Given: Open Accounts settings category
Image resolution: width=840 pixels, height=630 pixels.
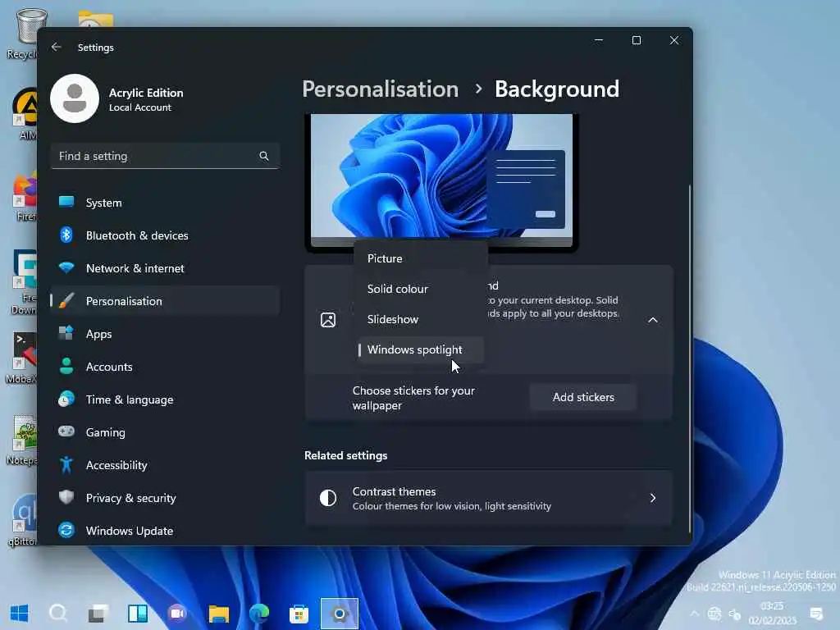Looking at the screenshot, I should pyautogui.click(x=165, y=367).
